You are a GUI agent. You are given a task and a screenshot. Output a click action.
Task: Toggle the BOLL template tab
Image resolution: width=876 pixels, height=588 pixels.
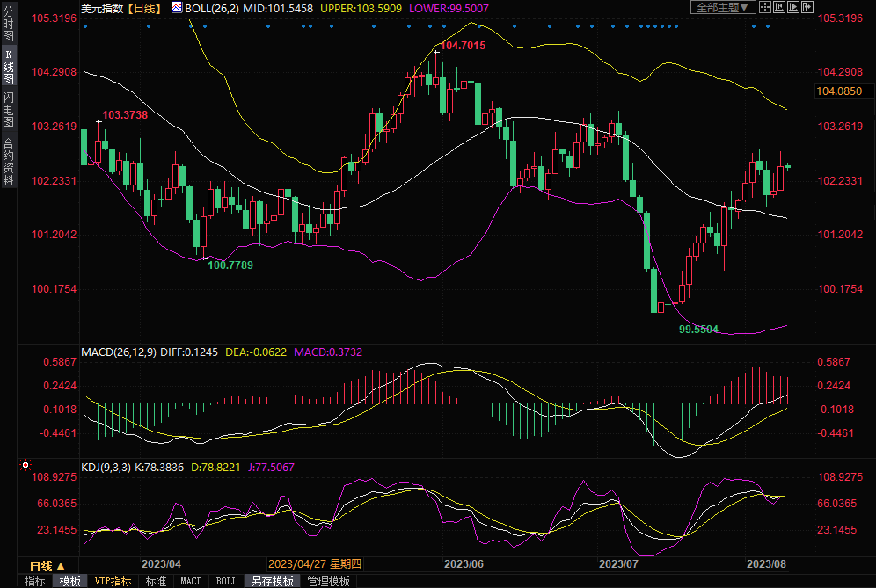tap(226, 581)
